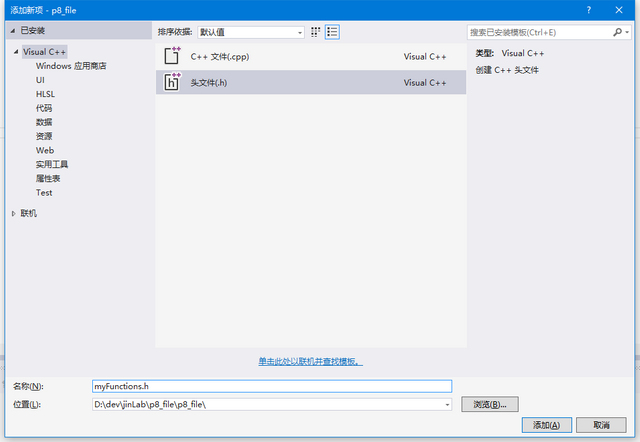Select the header file (.h) template icon
Image resolution: width=640 pixels, height=442 pixels.
click(172, 82)
